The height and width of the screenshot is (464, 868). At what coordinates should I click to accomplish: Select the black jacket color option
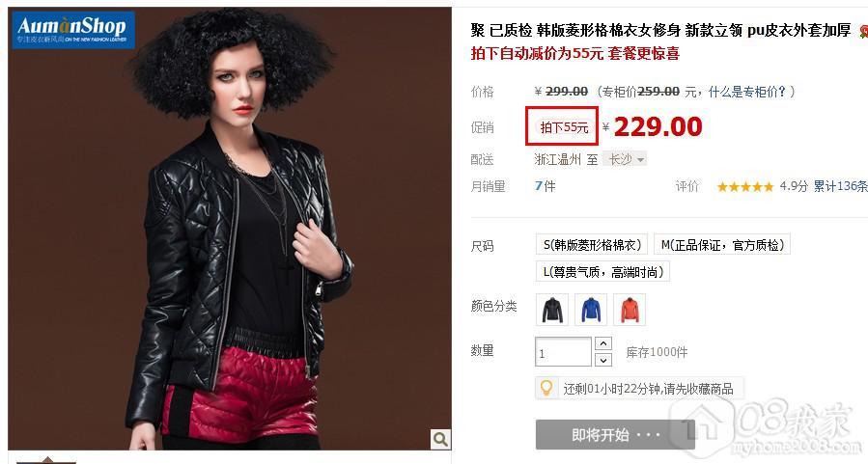coord(552,309)
